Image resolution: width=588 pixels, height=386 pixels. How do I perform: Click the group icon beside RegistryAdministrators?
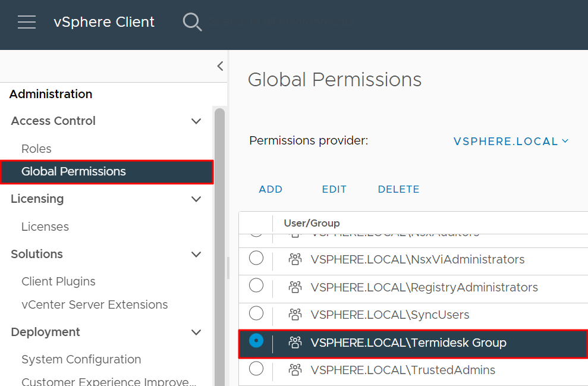pyautogui.click(x=295, y=287)
